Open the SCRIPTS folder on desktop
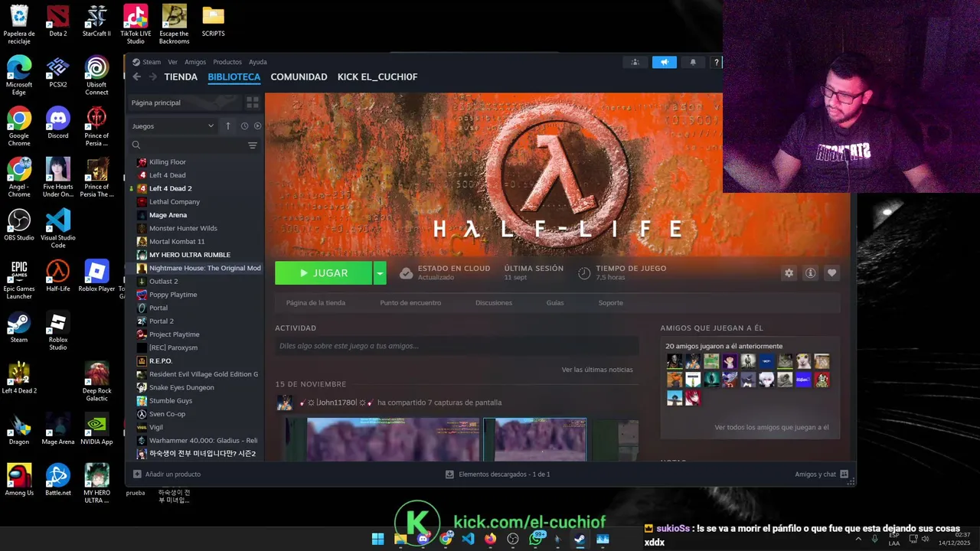This screenshot has height=551, width=980. (x=213, y=21)
